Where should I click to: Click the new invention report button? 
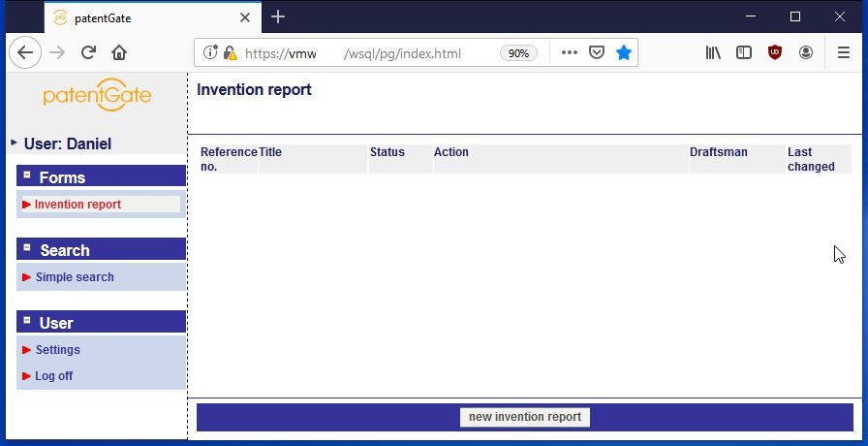pos(525,417)
